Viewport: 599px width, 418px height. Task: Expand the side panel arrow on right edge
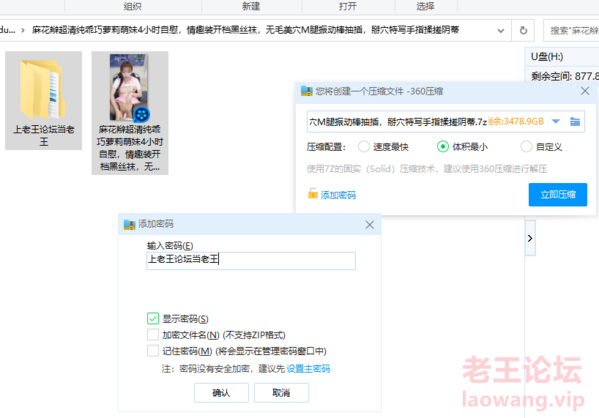tap(530, 238)
